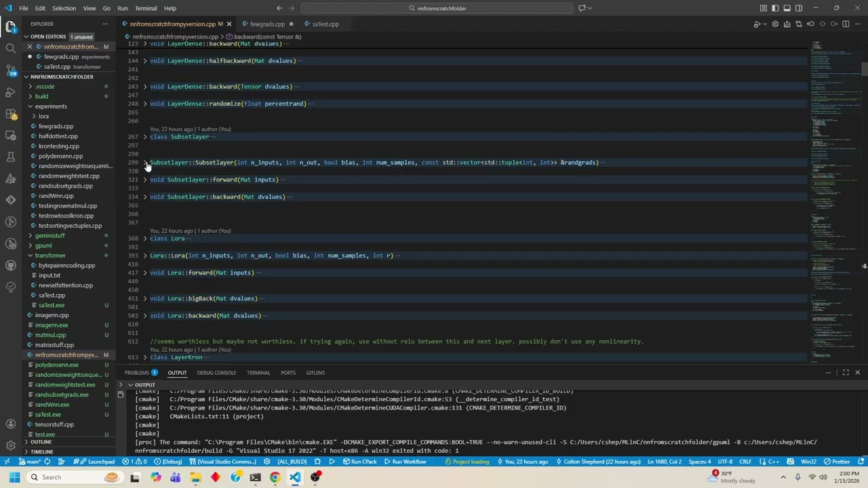Screen dimensions: 868x488
Task: Toggle the Primary Side Bar visibility
Action: click(x=775, y=8)
